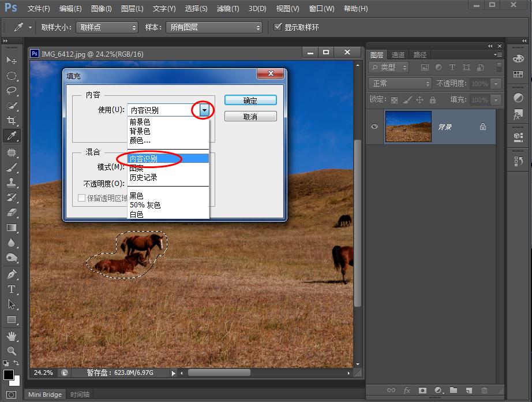Click the foreground color swatch
The width and height of the screenshot is (532, 402).
[x=8, y=375]
